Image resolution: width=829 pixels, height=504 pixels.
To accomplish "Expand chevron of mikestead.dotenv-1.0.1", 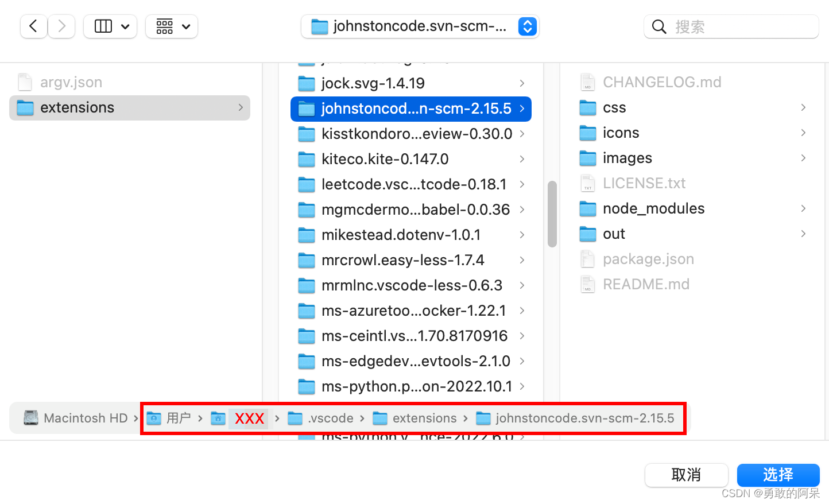I will point(522,235).
